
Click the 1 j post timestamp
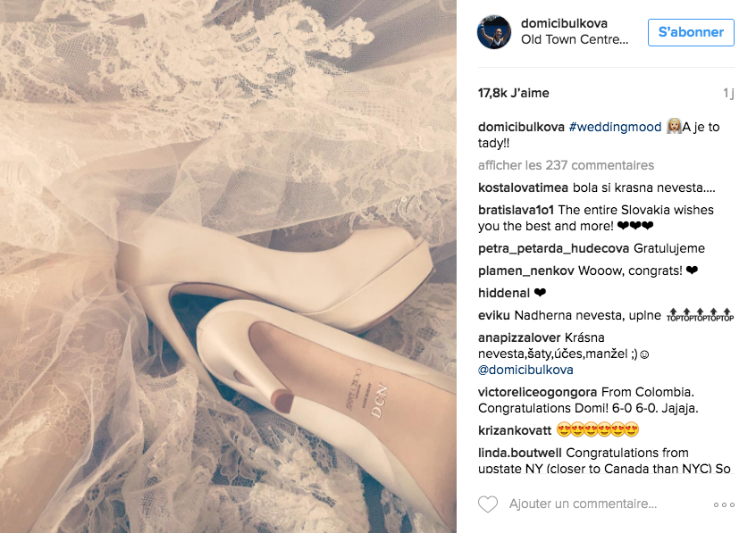tap(728, 93)
